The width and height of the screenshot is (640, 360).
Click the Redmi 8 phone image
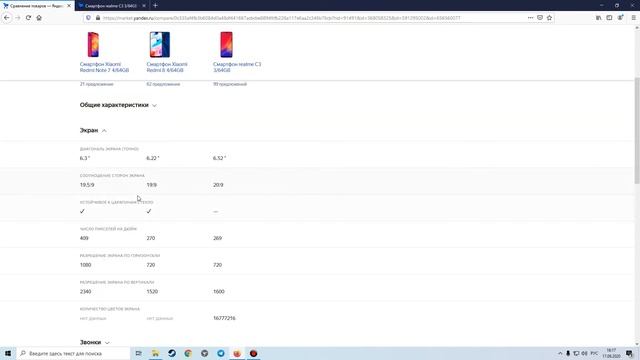tap(160, 44)
